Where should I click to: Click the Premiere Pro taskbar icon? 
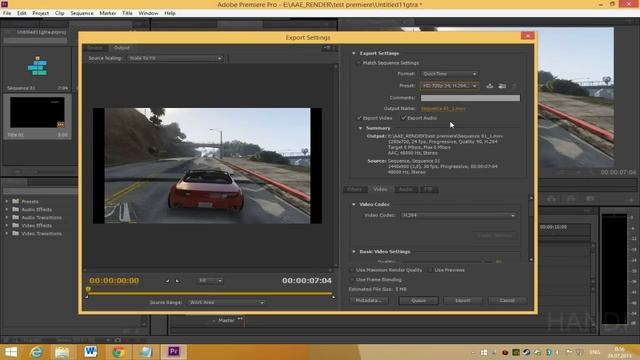tap(173, 352)
